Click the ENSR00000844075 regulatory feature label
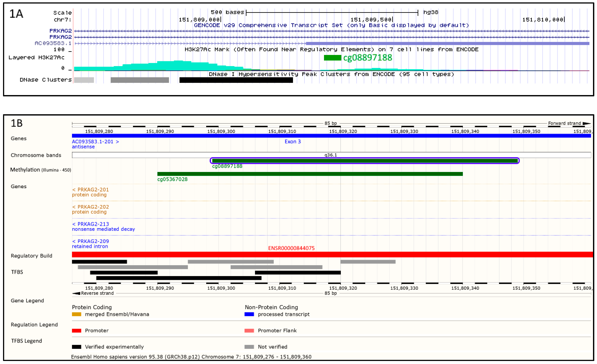This screenshot has width=597, height=364. point(291,248)
